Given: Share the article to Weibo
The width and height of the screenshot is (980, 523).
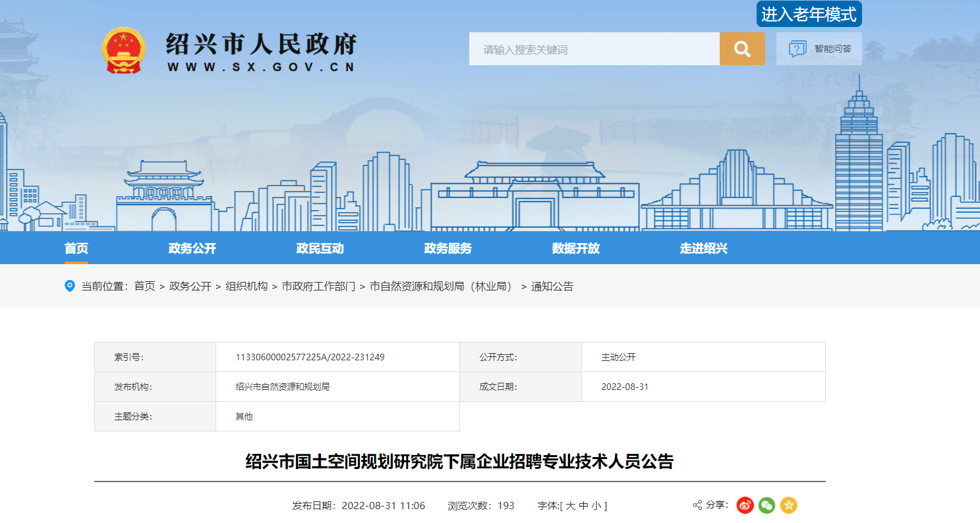Looking at the screenshot, I should coord(745,505).
